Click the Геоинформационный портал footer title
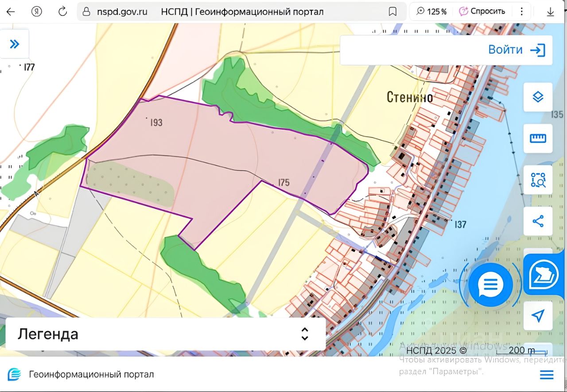The image size is (567, 392). (91, 374)
